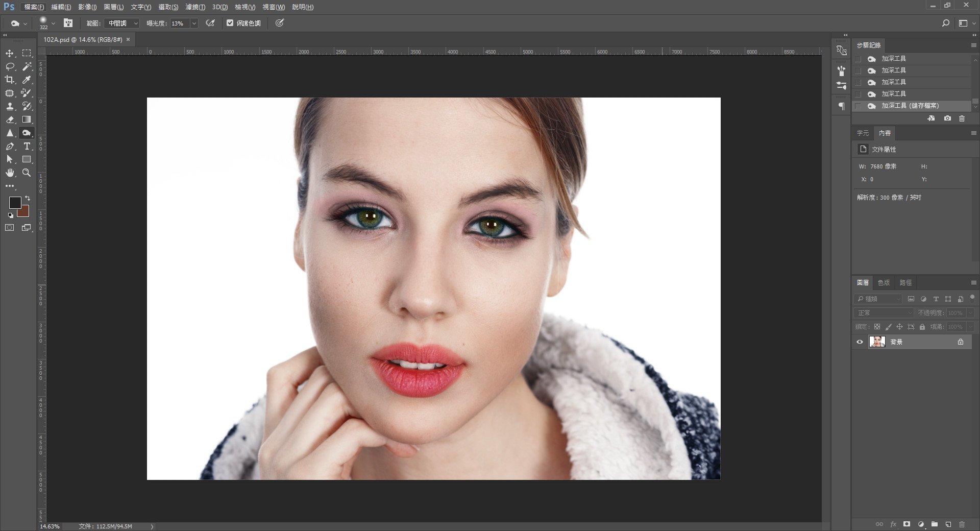Open the Filter menu
Viewport: 980px width, 531px height.
(x=195, y=7)
